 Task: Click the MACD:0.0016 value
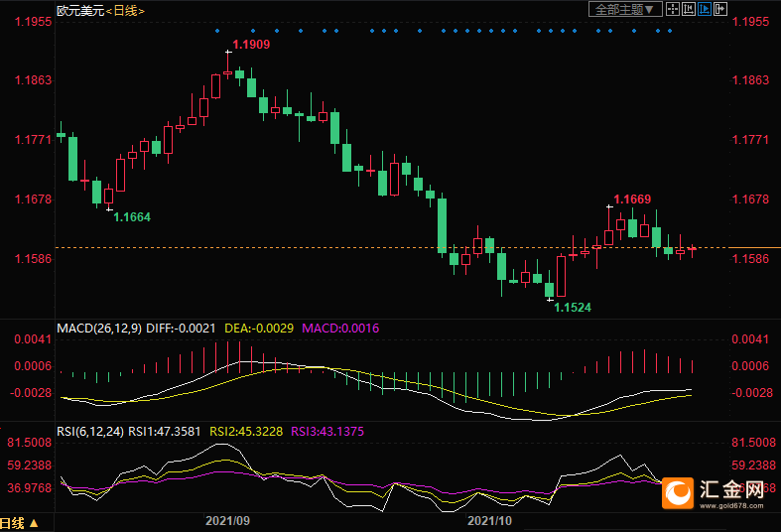click(x=340, y=329)
